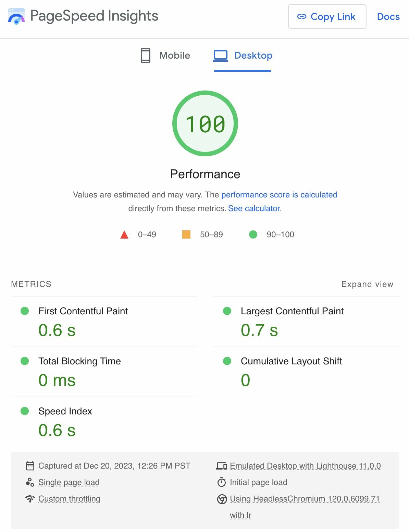Click the link chain icon in Copy Link

point(301,16)
